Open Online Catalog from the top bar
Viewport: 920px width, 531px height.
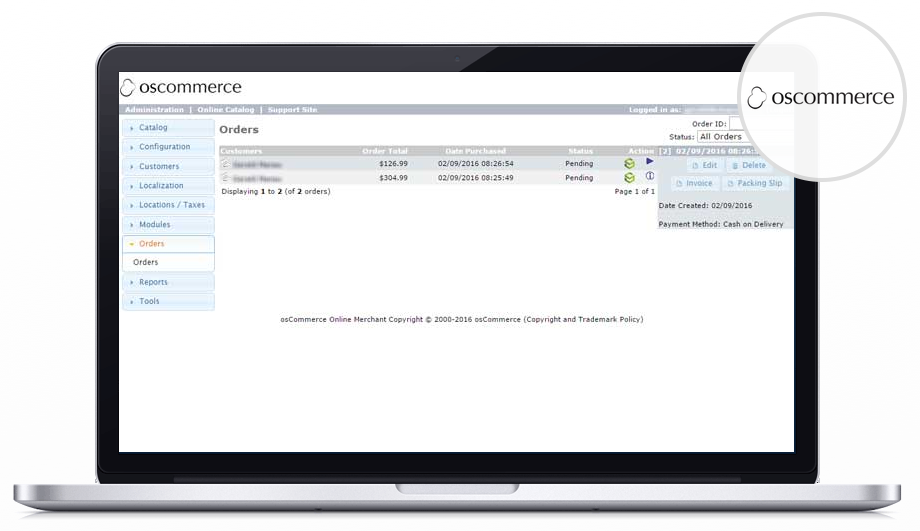[226, 110]
